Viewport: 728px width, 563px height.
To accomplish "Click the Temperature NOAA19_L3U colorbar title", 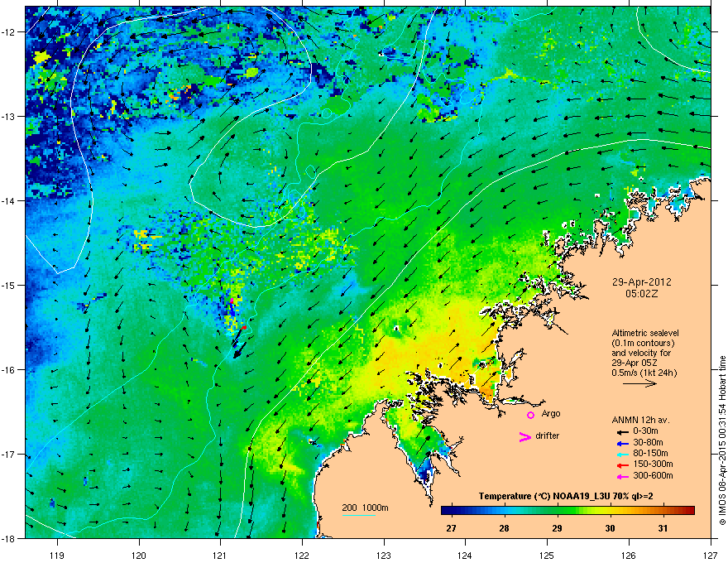I will [566, 497].
